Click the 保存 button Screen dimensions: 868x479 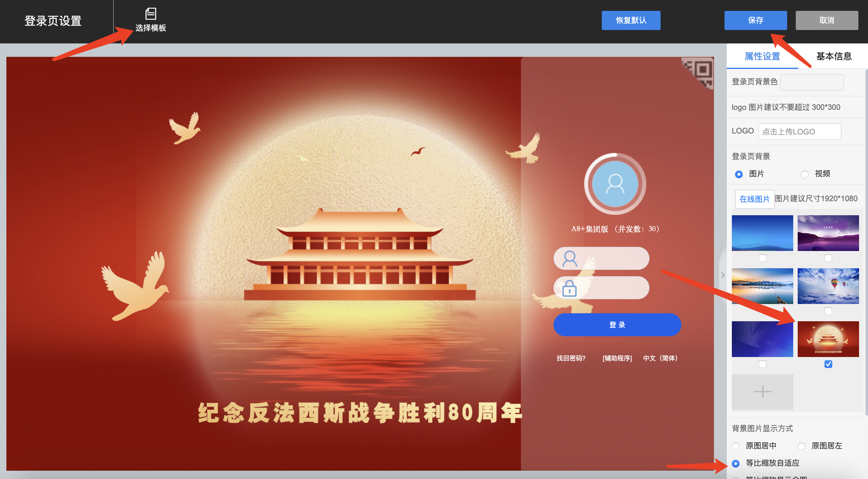click(756, 20)
